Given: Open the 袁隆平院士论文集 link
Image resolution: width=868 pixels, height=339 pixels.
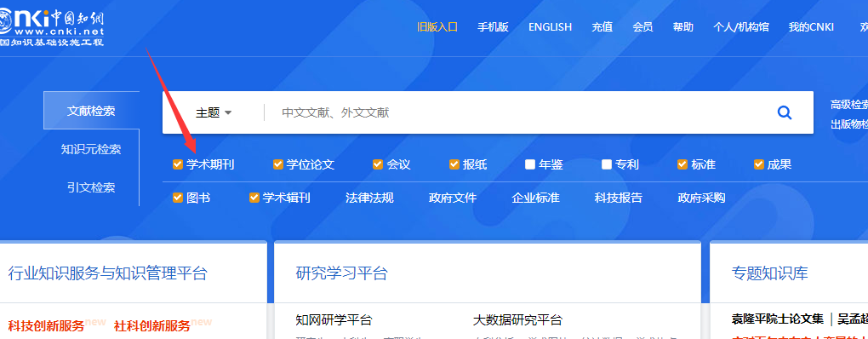Looking at the screenshot, I should pos(777,319).
